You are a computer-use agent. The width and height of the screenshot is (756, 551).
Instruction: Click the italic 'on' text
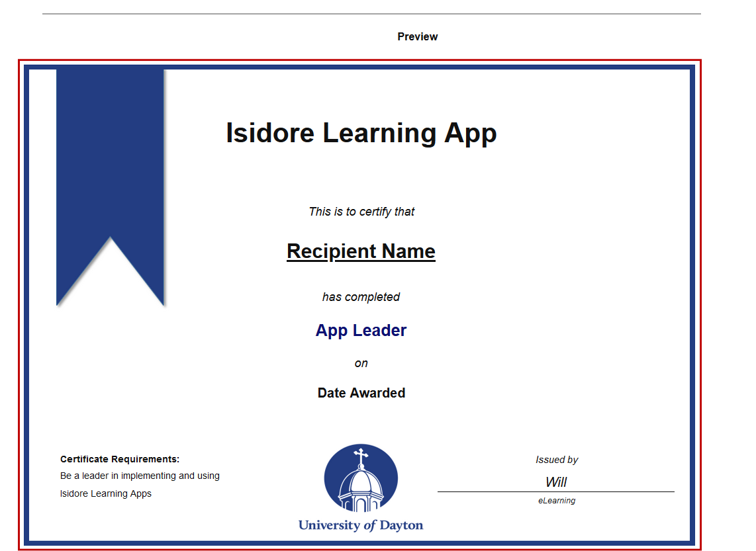361,363
